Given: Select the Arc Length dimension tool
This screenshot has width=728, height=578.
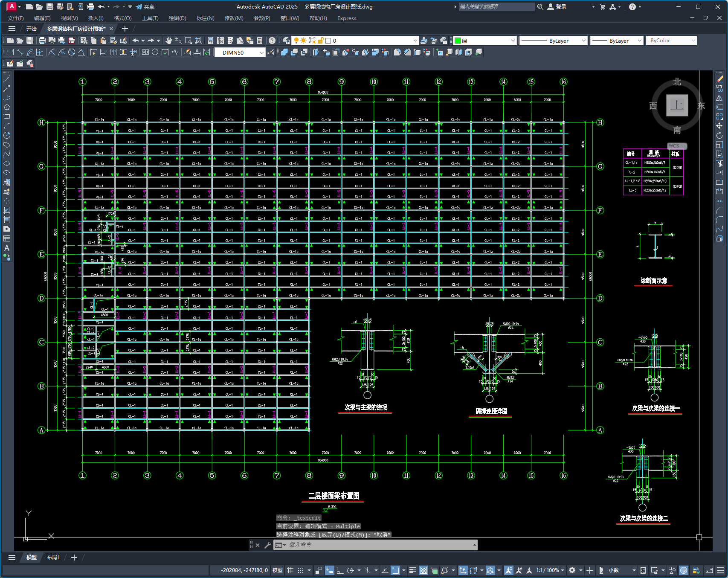Looking at the screenshot, I should click(30, 52).
